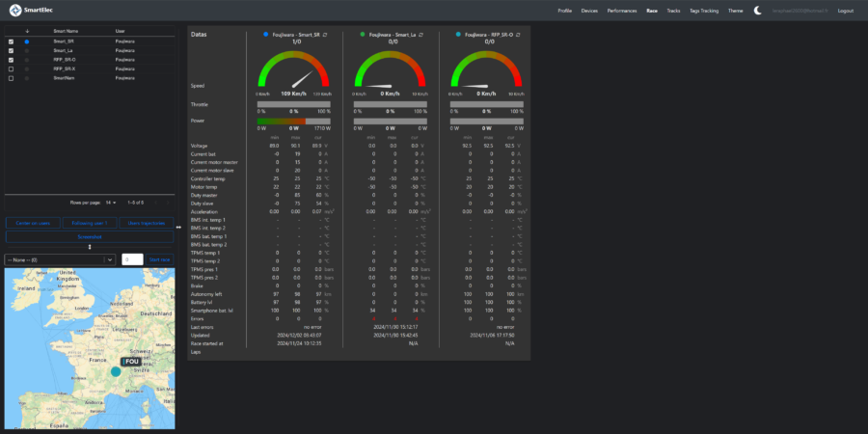Click refresh icon beside Foujiwara - RFP_SR-O

coord(518,35)
